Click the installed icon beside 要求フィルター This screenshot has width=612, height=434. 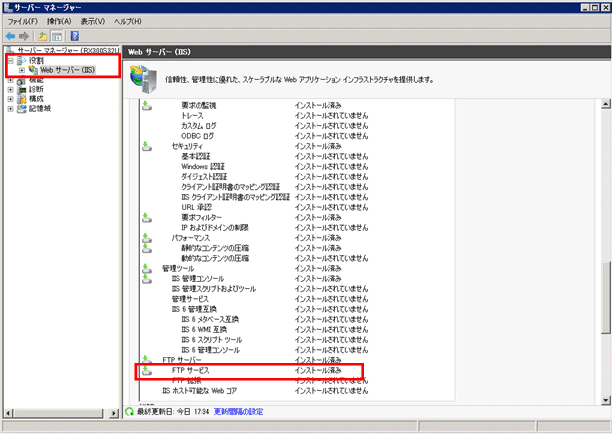point(147,217)
